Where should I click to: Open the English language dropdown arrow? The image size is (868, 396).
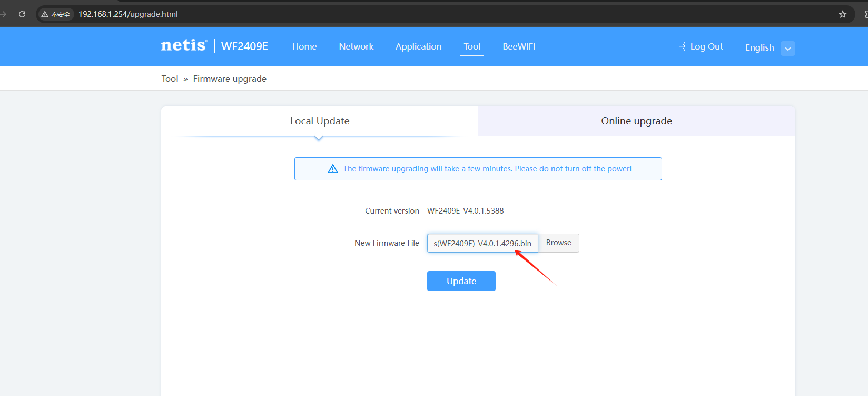coord(788,48)
